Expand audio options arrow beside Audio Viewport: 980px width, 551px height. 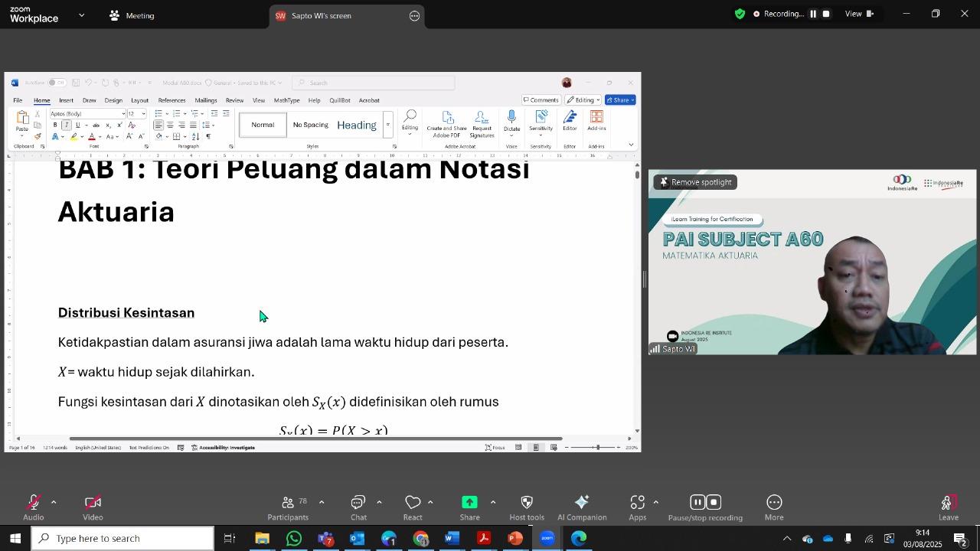[x=54, y=502]
